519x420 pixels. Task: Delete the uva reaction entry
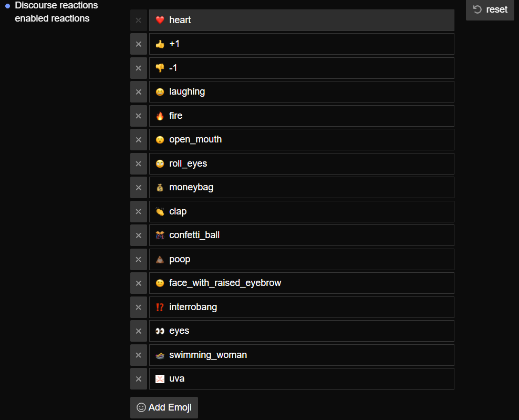tap(139, 378)
